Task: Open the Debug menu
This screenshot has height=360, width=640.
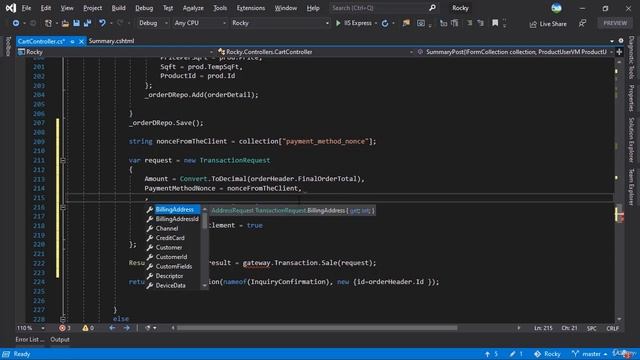Action: [144, 8]
